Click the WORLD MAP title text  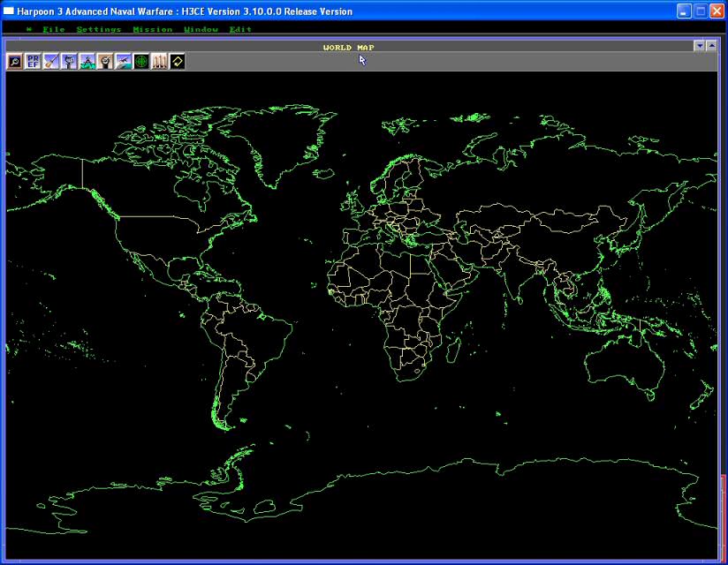click(x=349, y=48)
